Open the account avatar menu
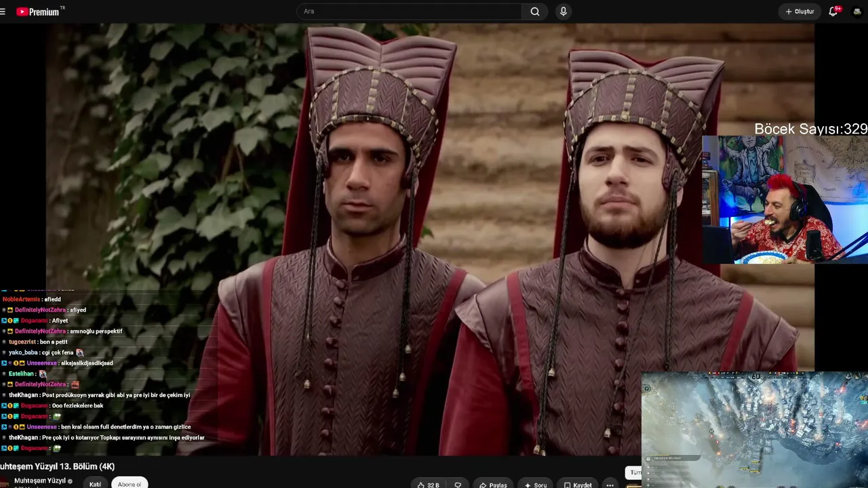The height and width of the screenshot is (488, 868). click(x=858, y=12)
